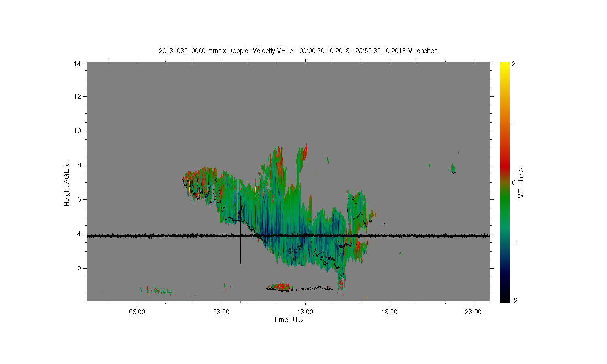This screenshot has height=364, width=607.
Task: Click the colorbar tick label -2
Action: [514, 301]
